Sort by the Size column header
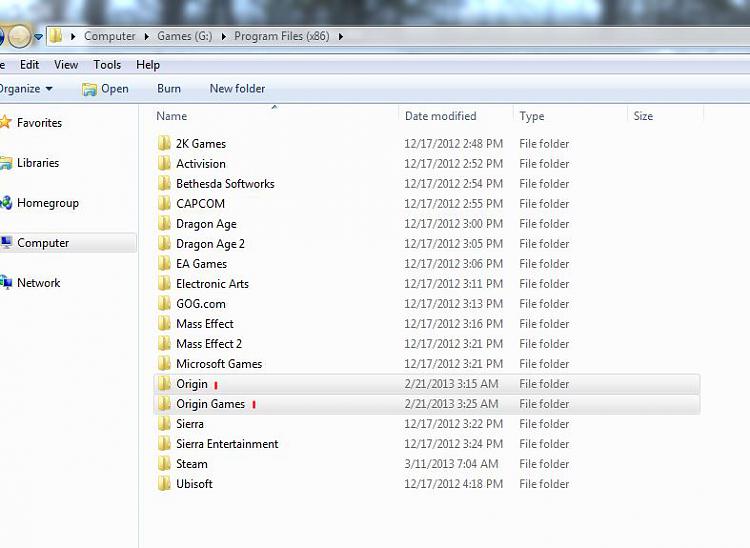Screen dimensions: 750x548 pos(643,116)
